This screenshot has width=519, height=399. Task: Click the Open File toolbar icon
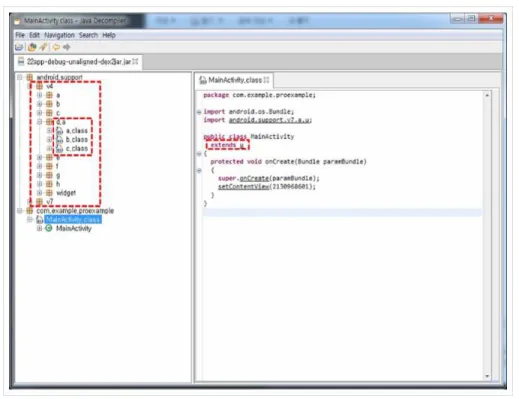click(19, 47)
